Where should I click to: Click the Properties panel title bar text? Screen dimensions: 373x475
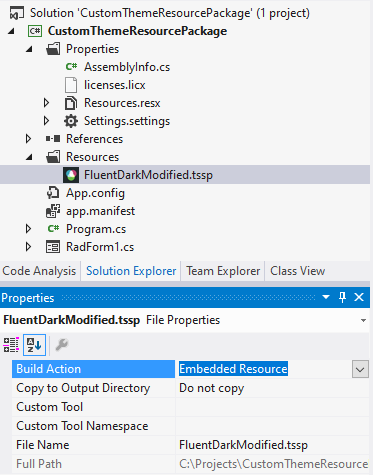tap(28, 298)
